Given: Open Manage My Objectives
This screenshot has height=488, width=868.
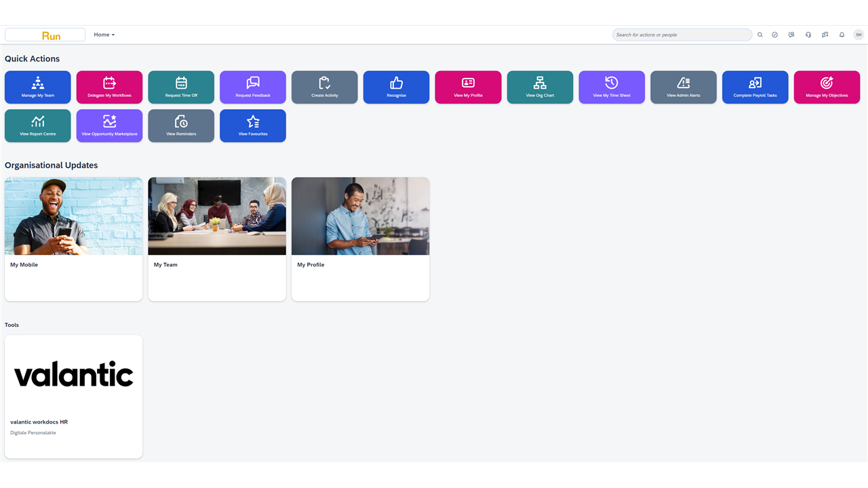Looking at the screenshot, I should [x=827, y=87].
